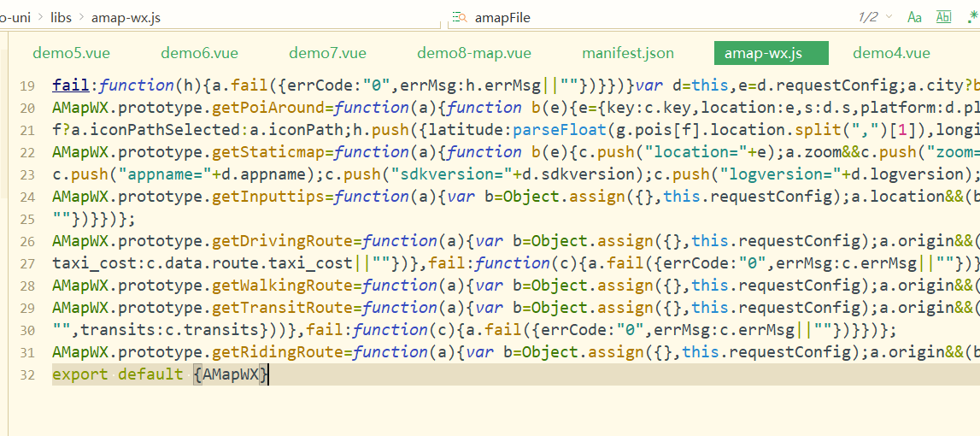Click the getInputtips method name
The width and height of the screenshot is (980, 436).
(x=269, y=197)
